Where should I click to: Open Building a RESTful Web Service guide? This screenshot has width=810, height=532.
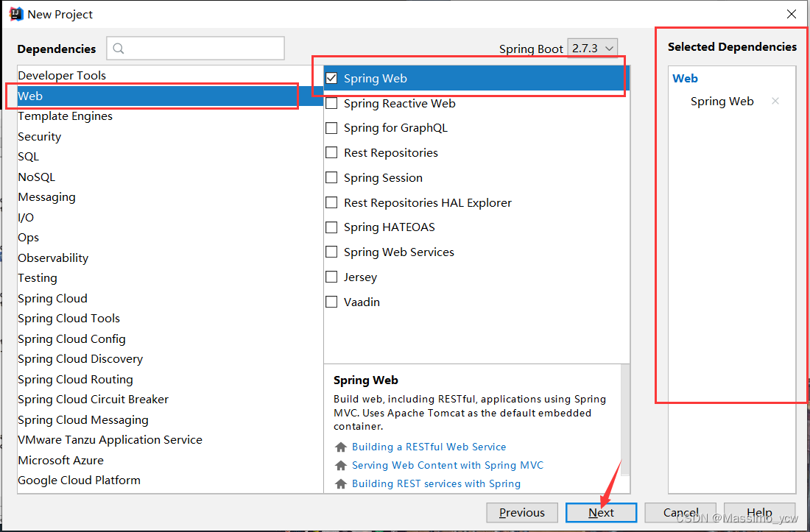pyautogui.click(x=429, y=447)
